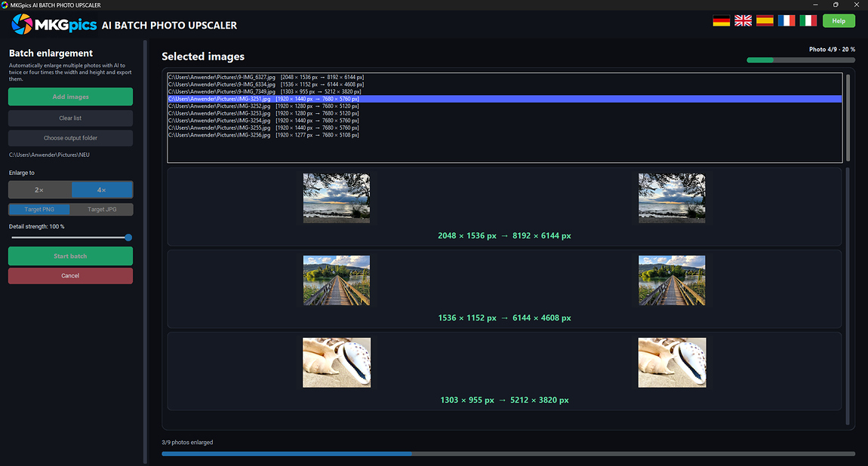The image size is (868, 466).
Task: Cancel the running batch
Action: [70, 276]
